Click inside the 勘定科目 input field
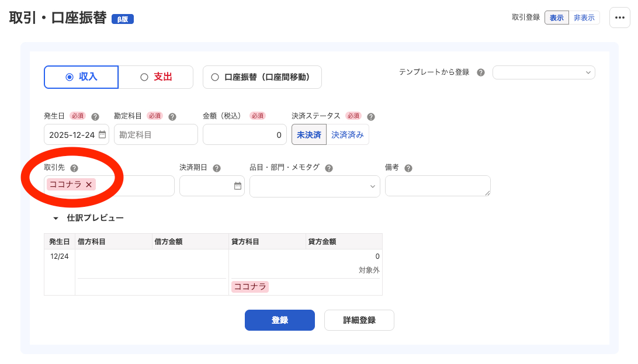This screenshot has width=638, height=364. [155, 134]
